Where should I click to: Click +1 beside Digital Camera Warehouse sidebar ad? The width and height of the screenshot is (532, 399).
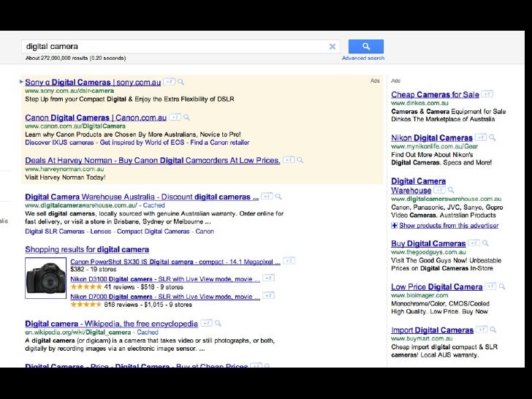coord(440,190)
